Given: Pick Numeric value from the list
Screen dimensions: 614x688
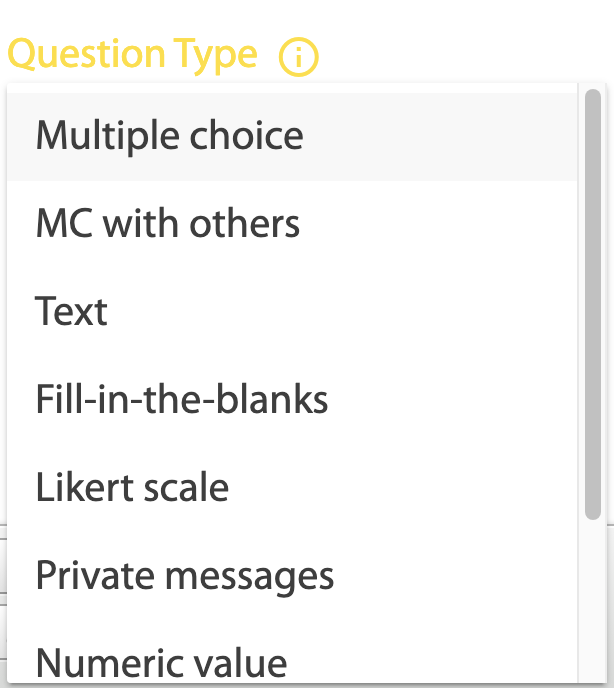Looking at the screenshot, I should coord(292,654).
